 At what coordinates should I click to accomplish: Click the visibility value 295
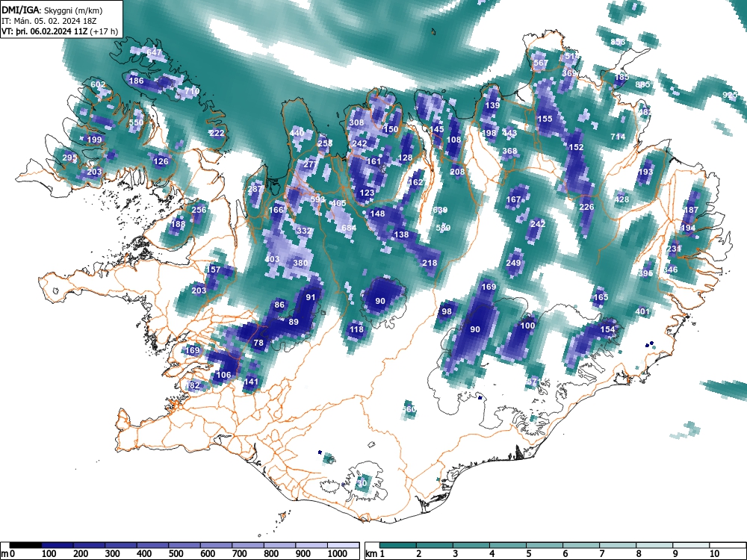coord(69,158)
